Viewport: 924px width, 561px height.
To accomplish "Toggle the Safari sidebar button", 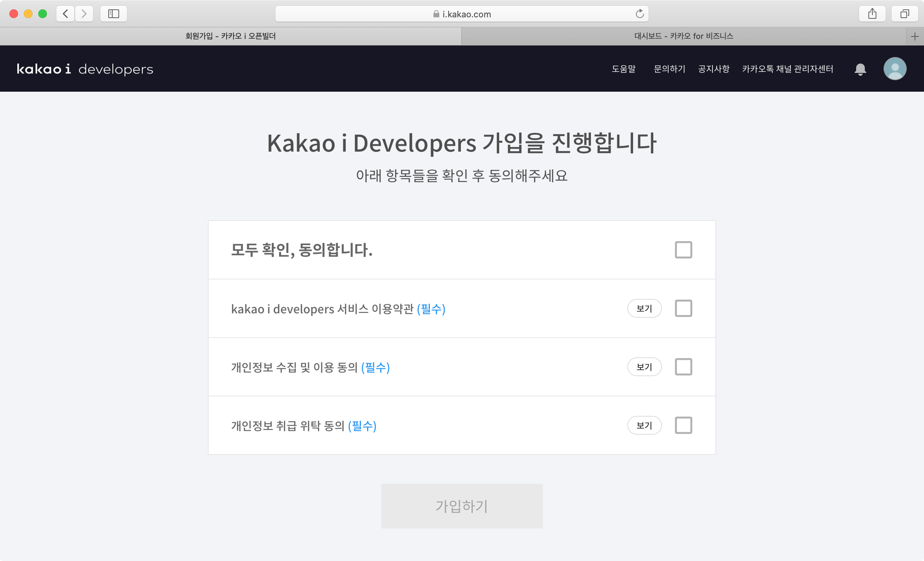I will (113, 14).
